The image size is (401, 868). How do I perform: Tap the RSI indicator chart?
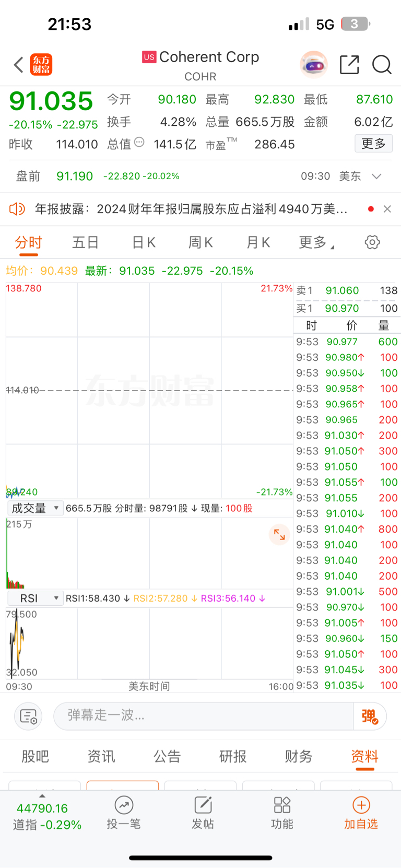tap(149, 643)
